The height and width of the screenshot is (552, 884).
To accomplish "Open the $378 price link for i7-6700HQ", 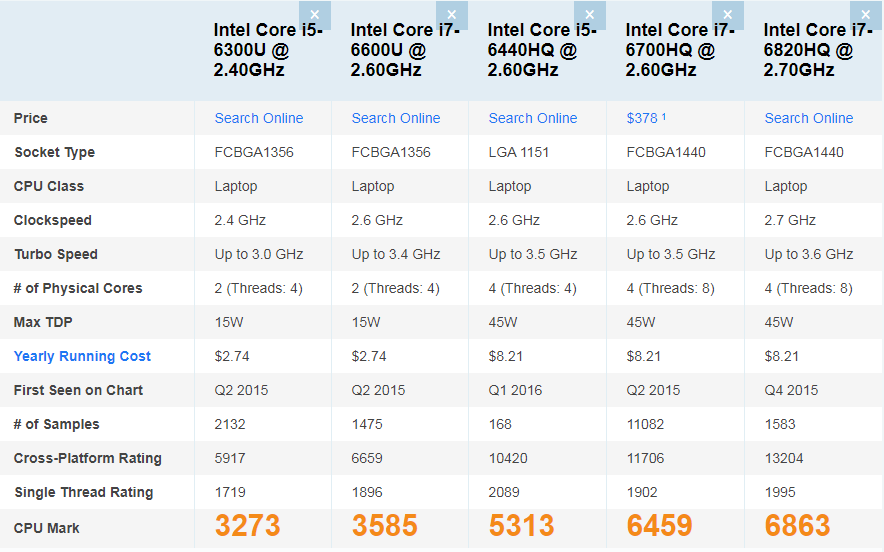I will click(x=642, y=118).
